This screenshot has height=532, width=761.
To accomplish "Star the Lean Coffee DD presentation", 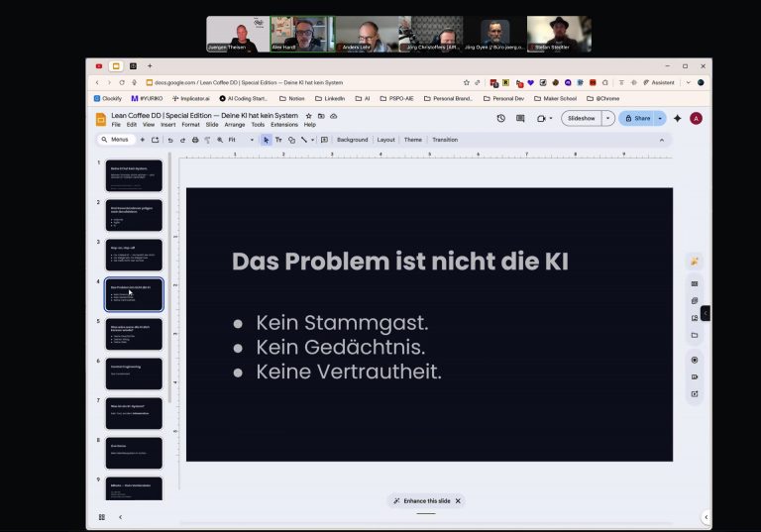I will click(x=308, y=116).
